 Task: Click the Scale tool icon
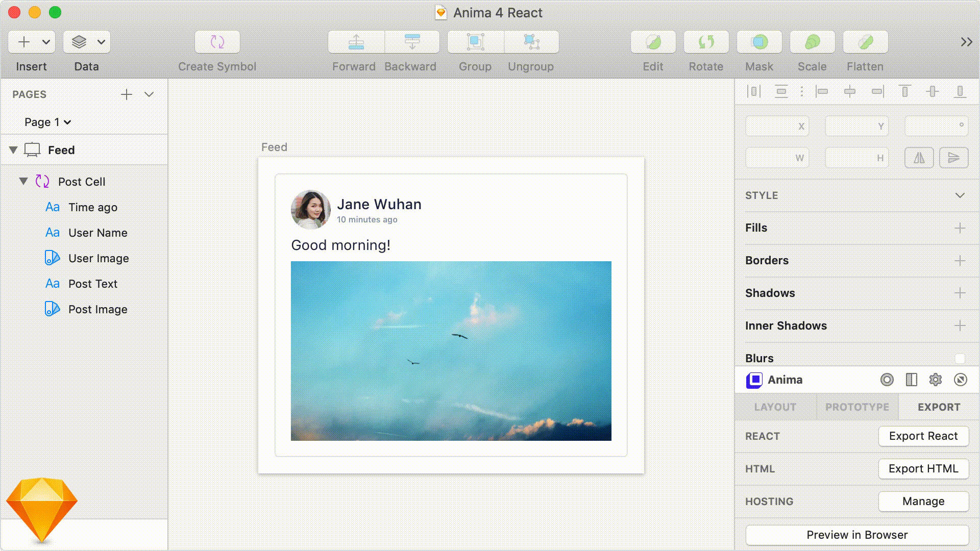tap(812, 42)
